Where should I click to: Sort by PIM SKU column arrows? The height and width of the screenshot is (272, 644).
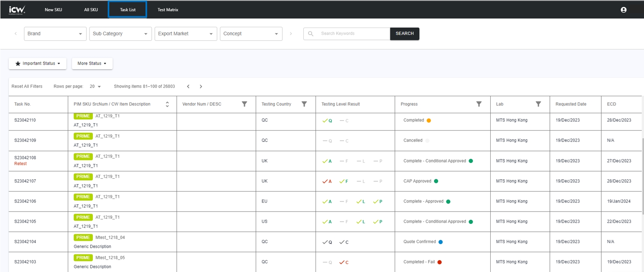point(167,105)
